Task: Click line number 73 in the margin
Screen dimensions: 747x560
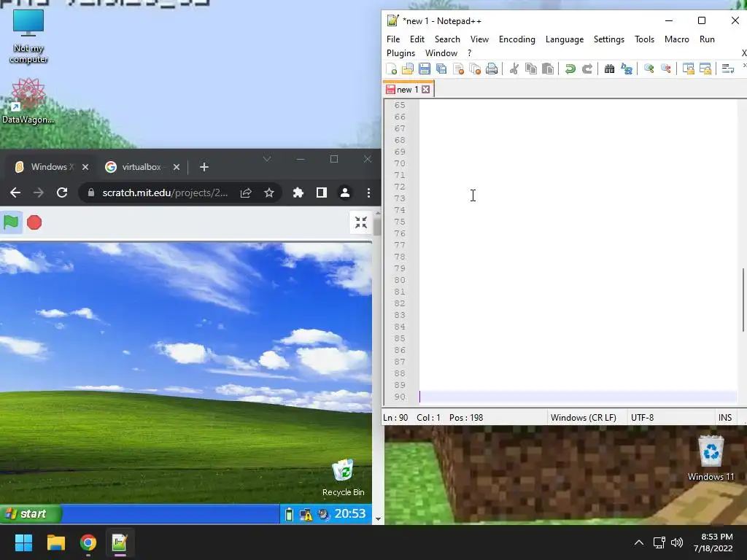Action: tap(400, 198)
